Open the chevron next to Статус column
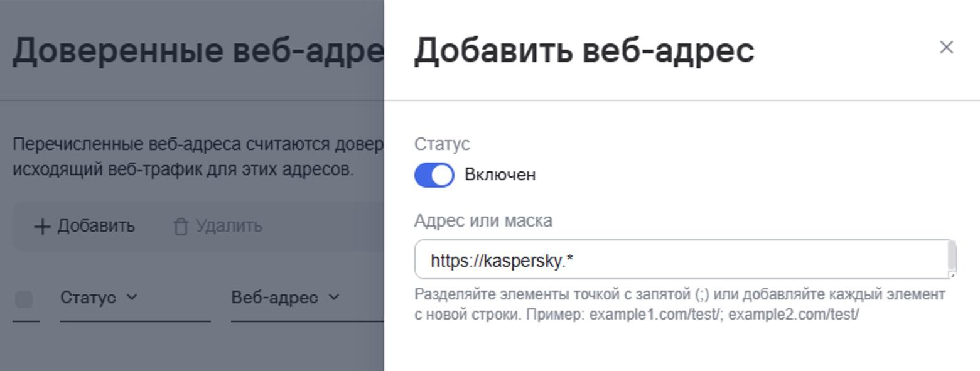 pyautogui.click(x=131, y=297)
